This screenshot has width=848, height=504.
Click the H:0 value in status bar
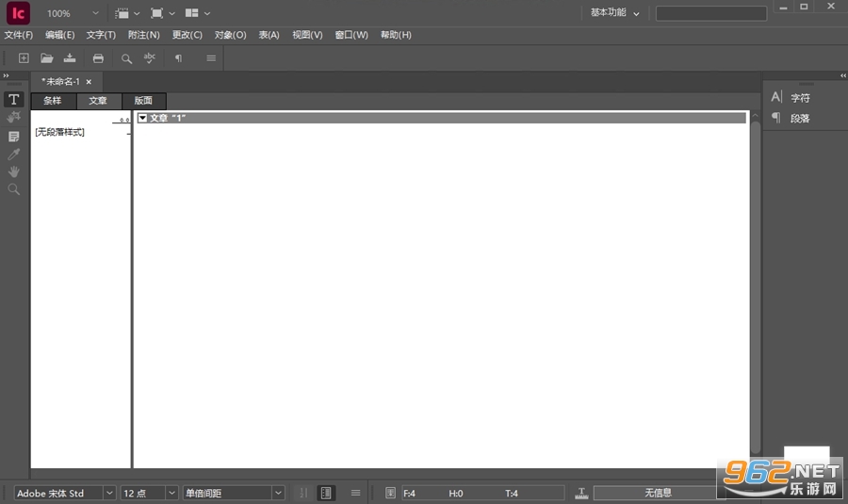pos(456,493)
